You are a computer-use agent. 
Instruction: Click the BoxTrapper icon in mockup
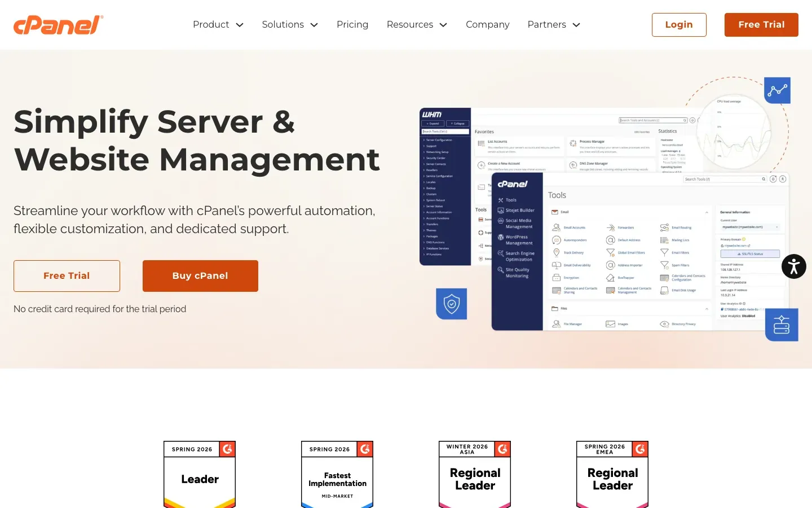610,278
